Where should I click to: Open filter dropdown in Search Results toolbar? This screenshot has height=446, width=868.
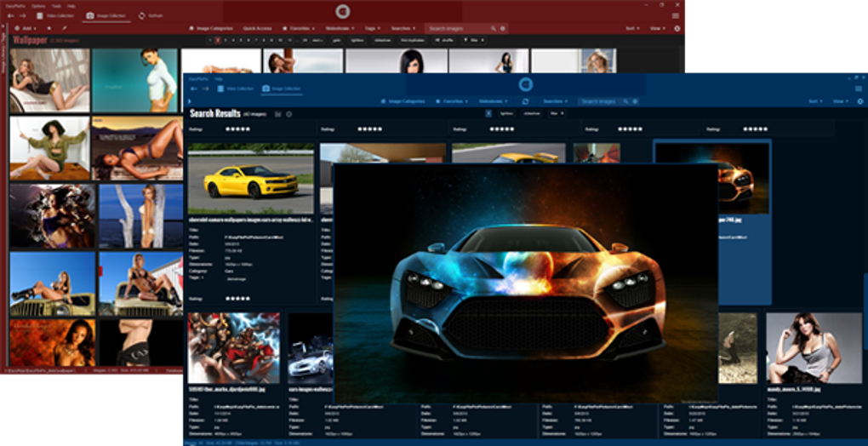click(557, 113)
